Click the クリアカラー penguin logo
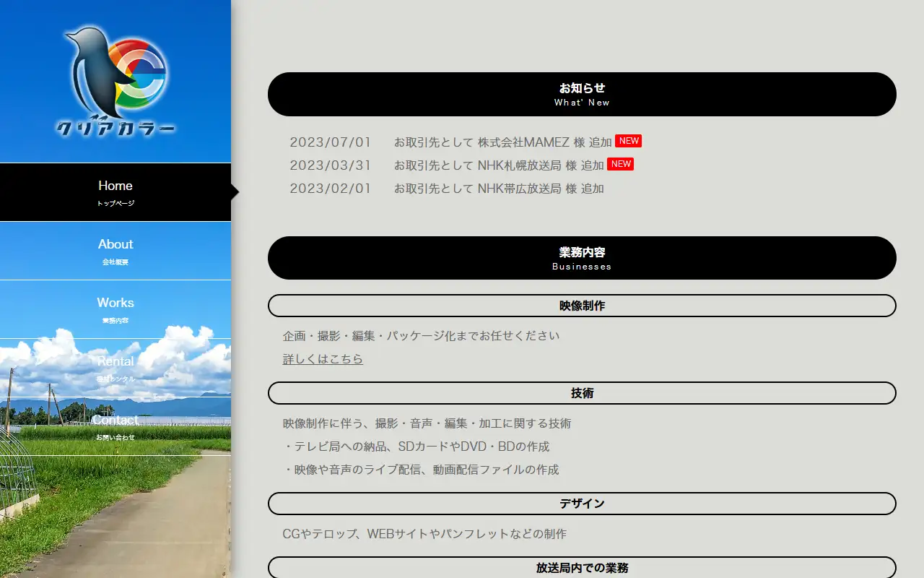The height and width of the screenshot is (578, 924). (115, 82)
